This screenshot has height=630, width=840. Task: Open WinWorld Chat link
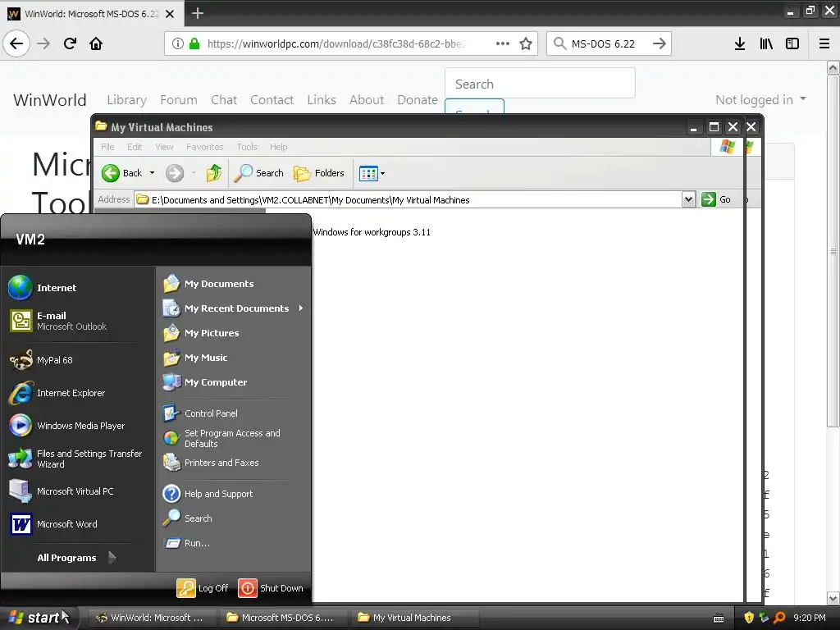pyautogui.click(x=224, y=99)
